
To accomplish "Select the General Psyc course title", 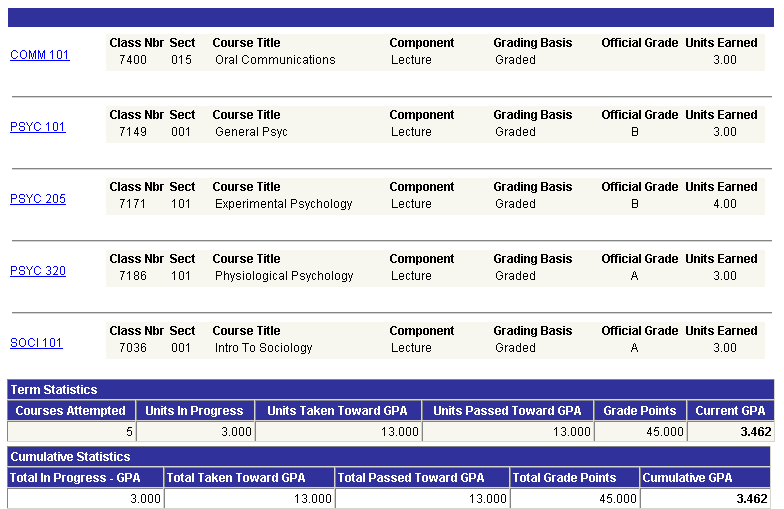I will [x=251, y=132].
